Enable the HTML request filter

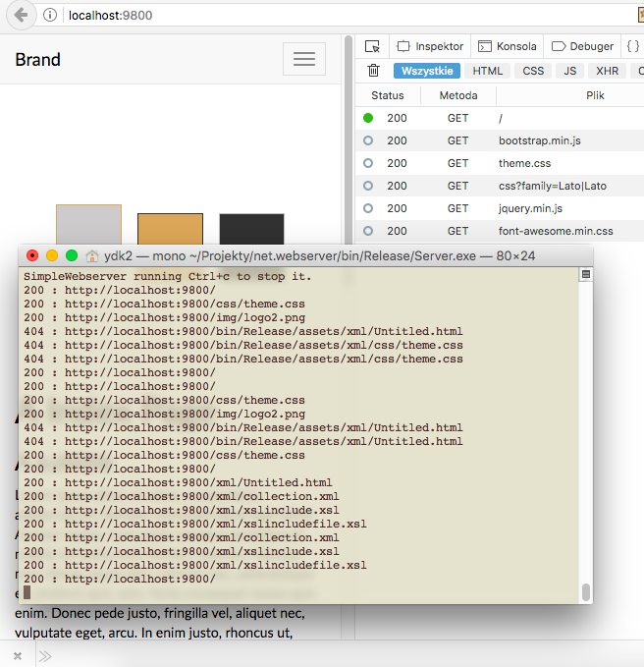pos(487,71)
